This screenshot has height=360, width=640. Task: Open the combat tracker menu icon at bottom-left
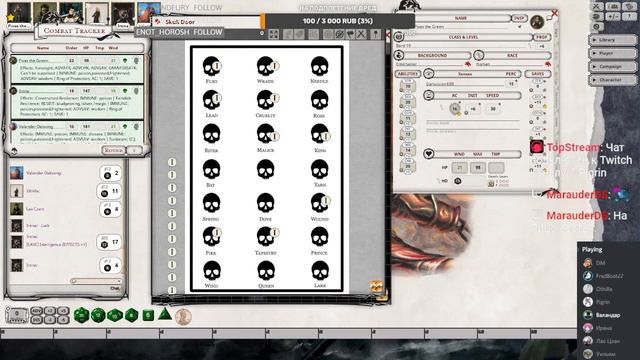pos(14,151)
